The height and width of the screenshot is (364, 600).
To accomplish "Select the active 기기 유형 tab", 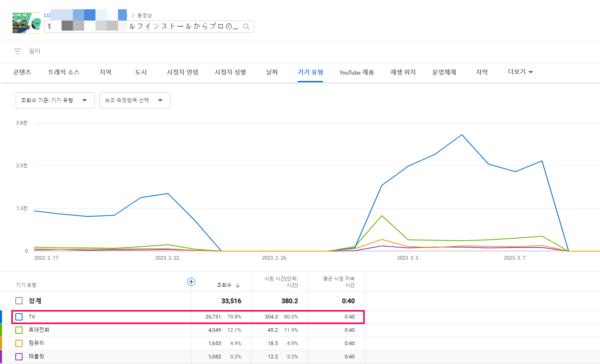I will tap(310, 72).
